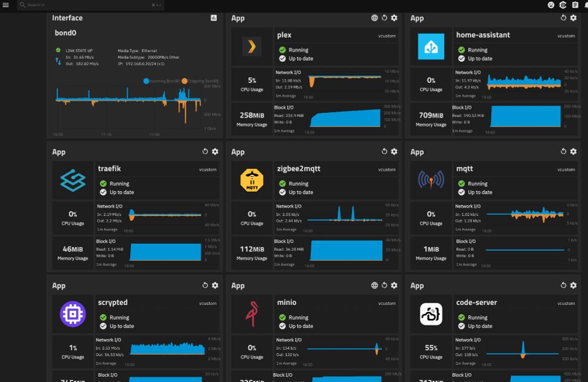
Task: Click the bond0 interface name
Action: 66,33
